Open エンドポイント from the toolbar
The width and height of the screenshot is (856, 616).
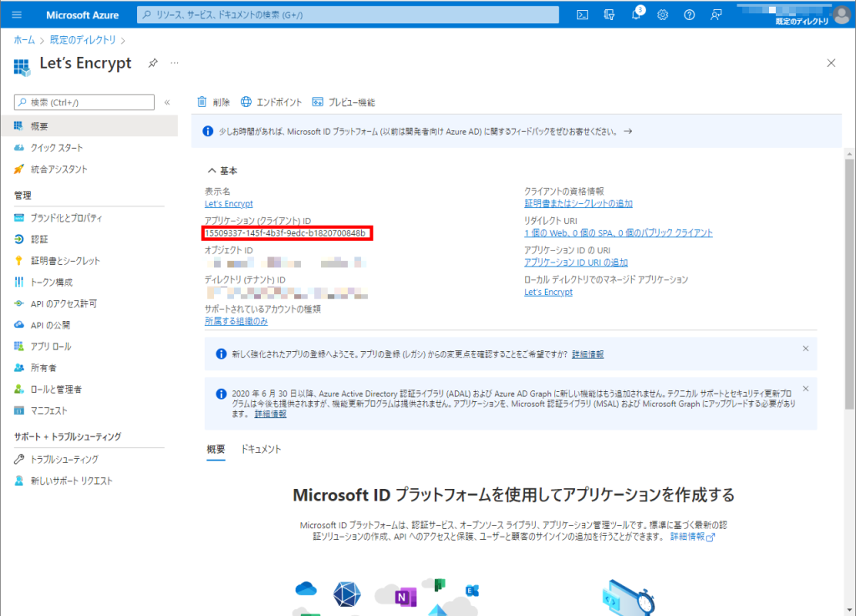272,102
